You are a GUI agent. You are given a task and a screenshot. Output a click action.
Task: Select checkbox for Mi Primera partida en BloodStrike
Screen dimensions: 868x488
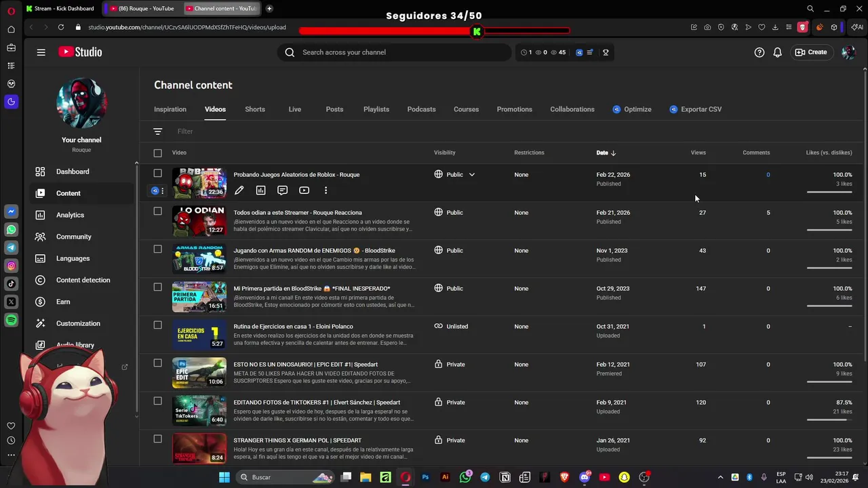158,287
